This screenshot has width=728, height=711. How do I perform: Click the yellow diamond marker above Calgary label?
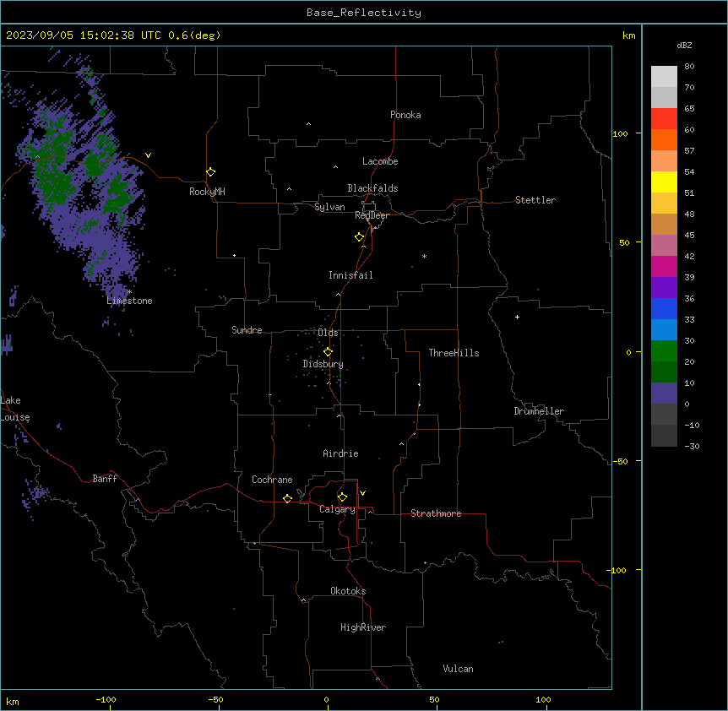(342, 497)
